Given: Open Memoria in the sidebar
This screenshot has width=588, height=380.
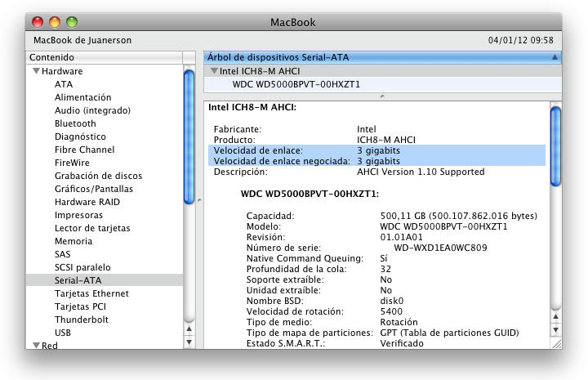Looking at the screenshot, I should (73, 241).
